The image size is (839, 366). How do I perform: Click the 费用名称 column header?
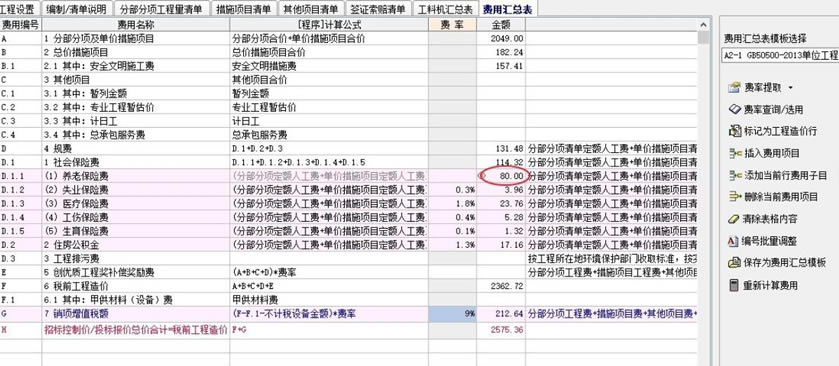point(136,25)
